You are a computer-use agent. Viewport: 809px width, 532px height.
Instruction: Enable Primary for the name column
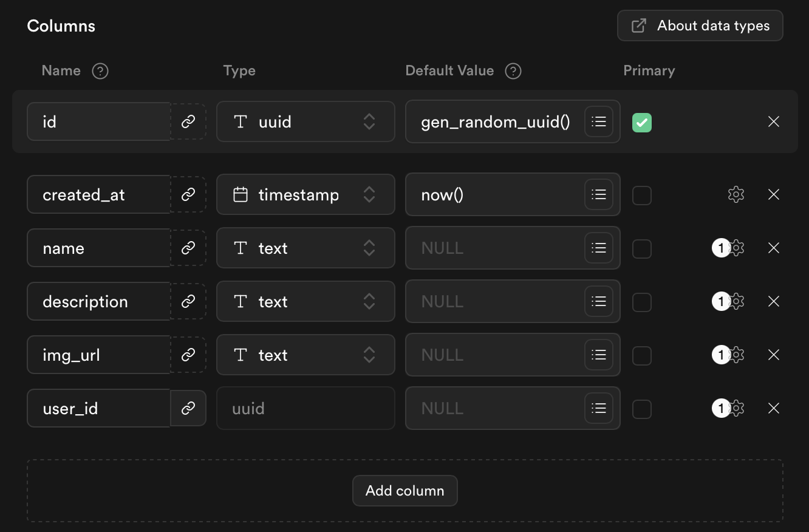point(642,248)
